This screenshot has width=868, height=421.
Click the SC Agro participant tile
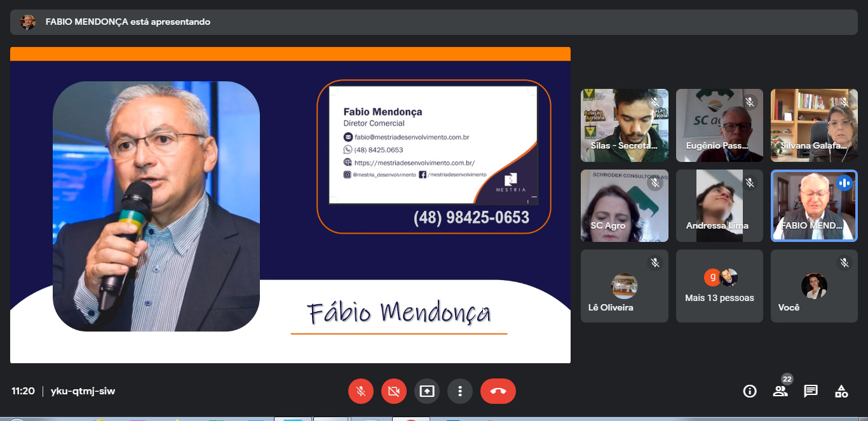click(x=624, y=206)
